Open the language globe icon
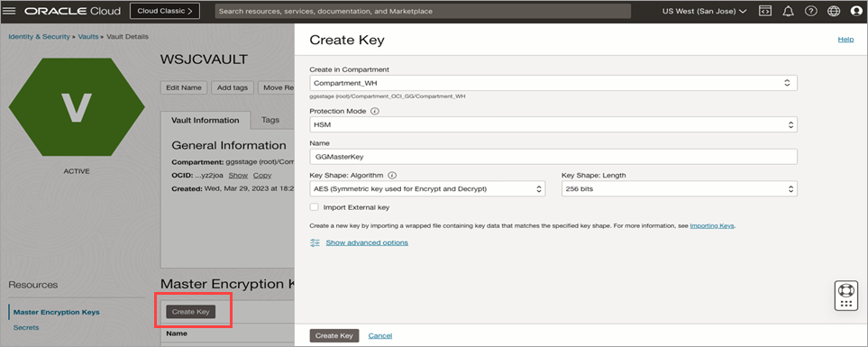 click(834, 11)
